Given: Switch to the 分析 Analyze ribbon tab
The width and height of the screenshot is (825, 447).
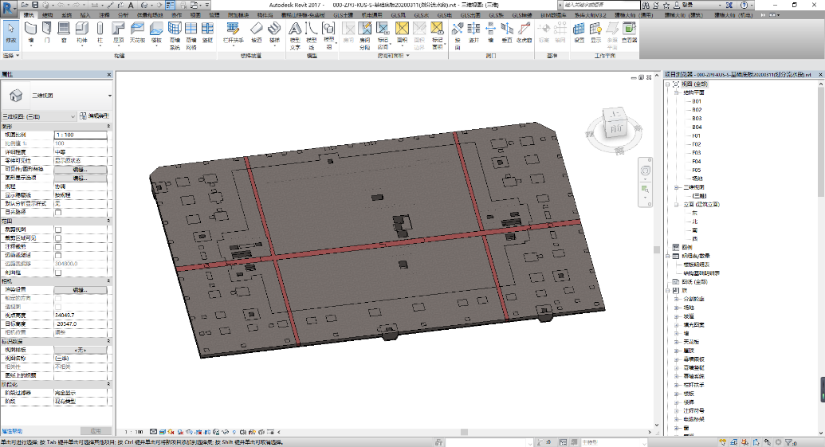Looking at the screenshot, I should point(123,15).
